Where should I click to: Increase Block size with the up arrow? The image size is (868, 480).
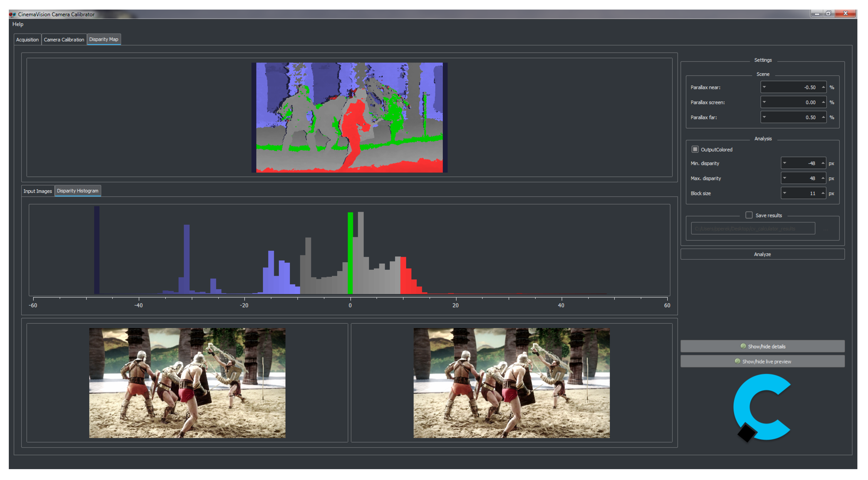pyautogui.click(x=822, y=193)
